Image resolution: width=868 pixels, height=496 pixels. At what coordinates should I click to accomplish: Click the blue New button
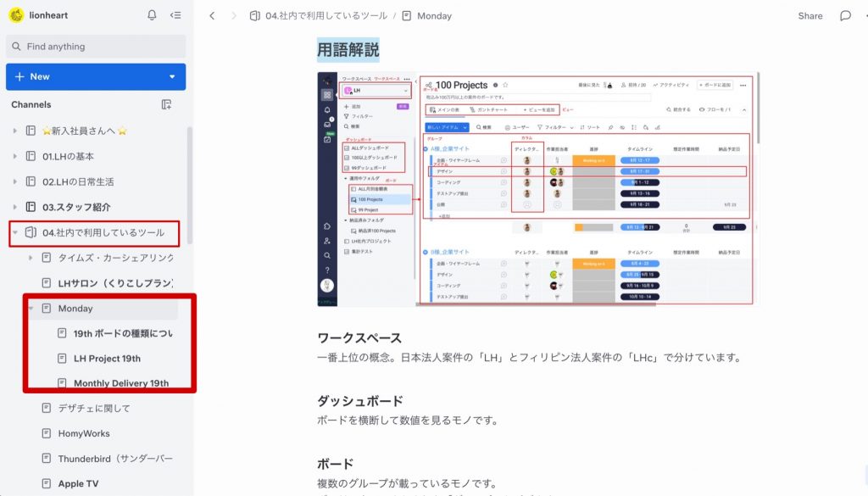coord(96,76)
